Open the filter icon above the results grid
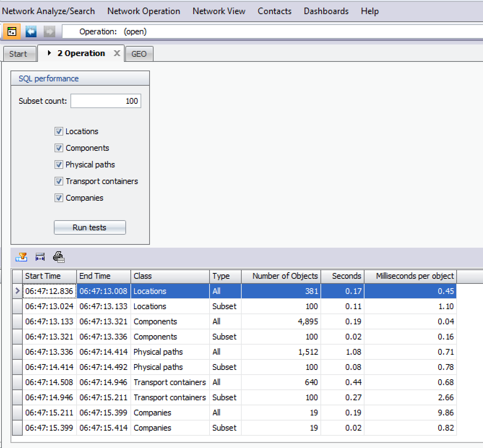Image resolution: width=483 pixels, height=448 pixels. tap(22, 257)
